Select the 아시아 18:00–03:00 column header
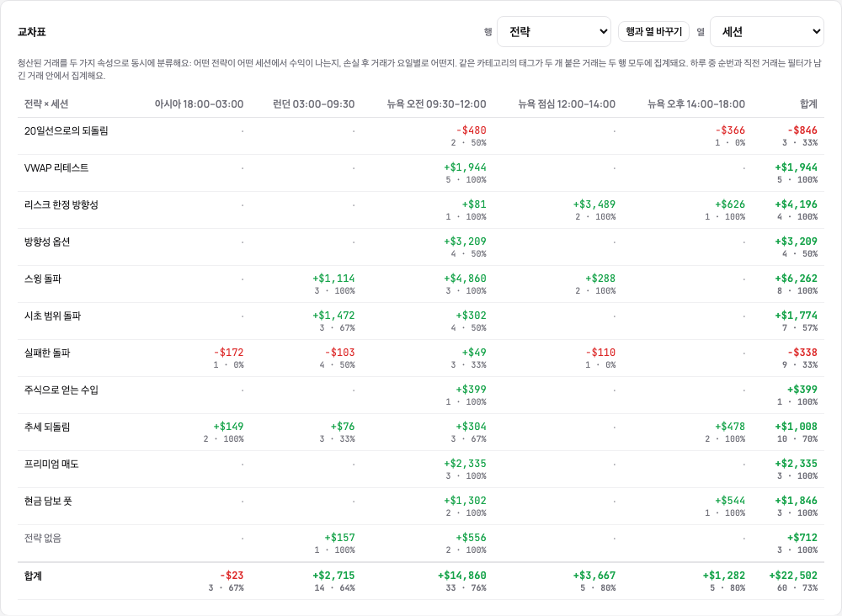The image size is (842, 616). coord(199,104)
